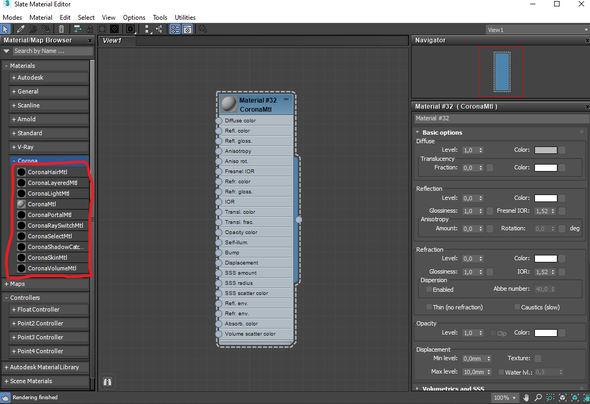Viewport: 590px width, 404px height.
Task: Click the binoculars search icon in View1
Action: pos(107,382)
